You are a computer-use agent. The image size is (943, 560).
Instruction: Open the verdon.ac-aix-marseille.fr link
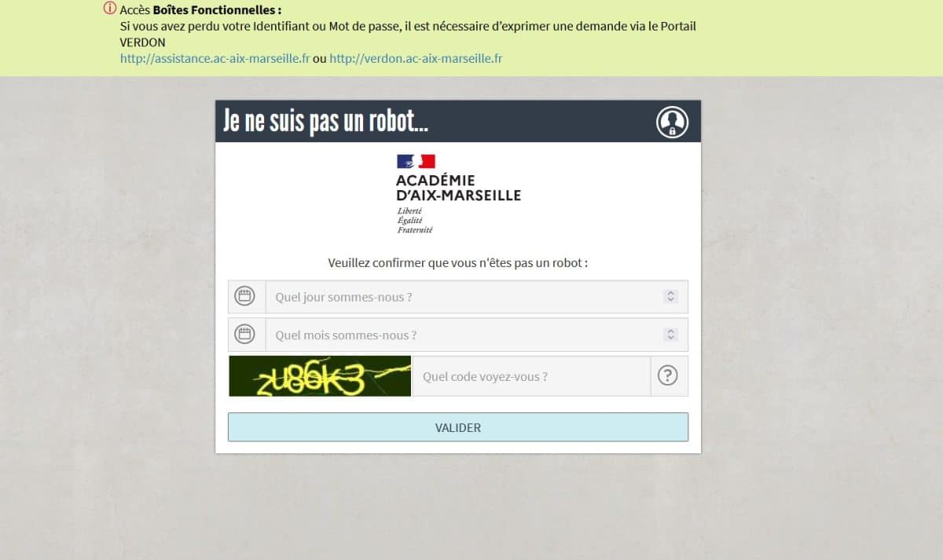(x=416, y=58)
